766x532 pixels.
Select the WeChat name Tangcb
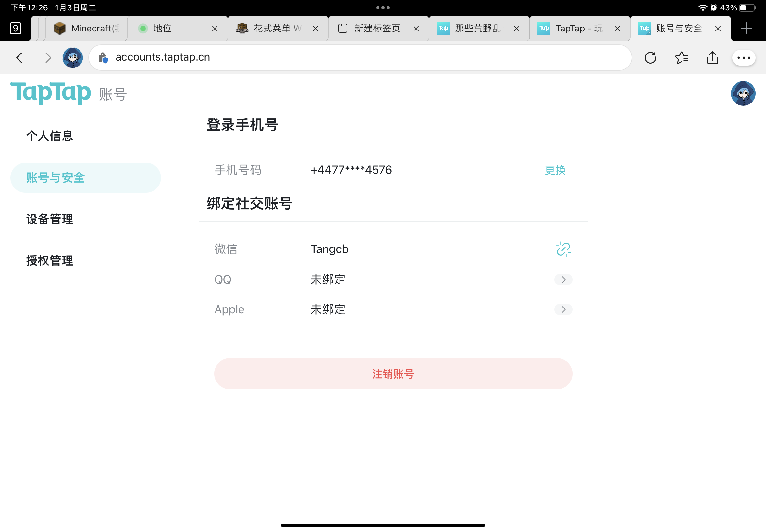329,249
